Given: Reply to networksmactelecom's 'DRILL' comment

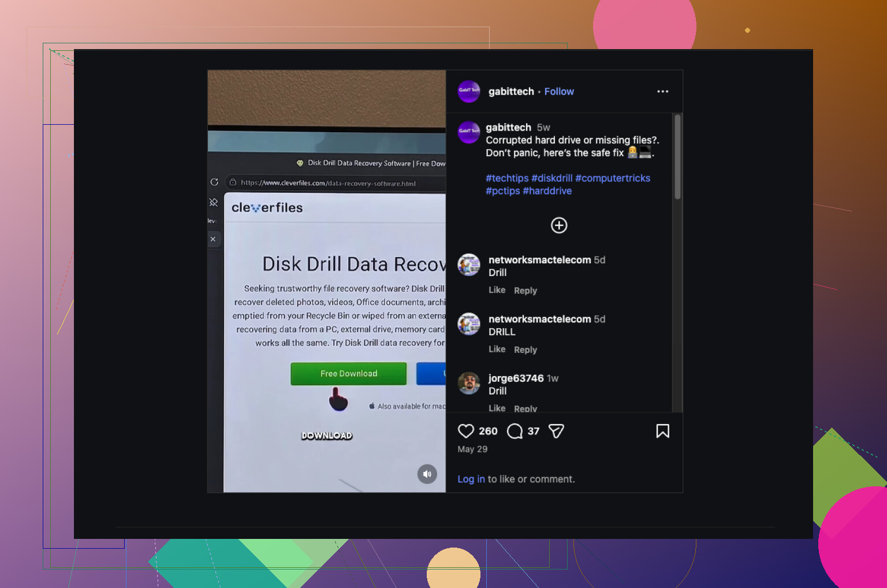Looking at the screenshot, I should pyautogui.click(x=526, y=349).
